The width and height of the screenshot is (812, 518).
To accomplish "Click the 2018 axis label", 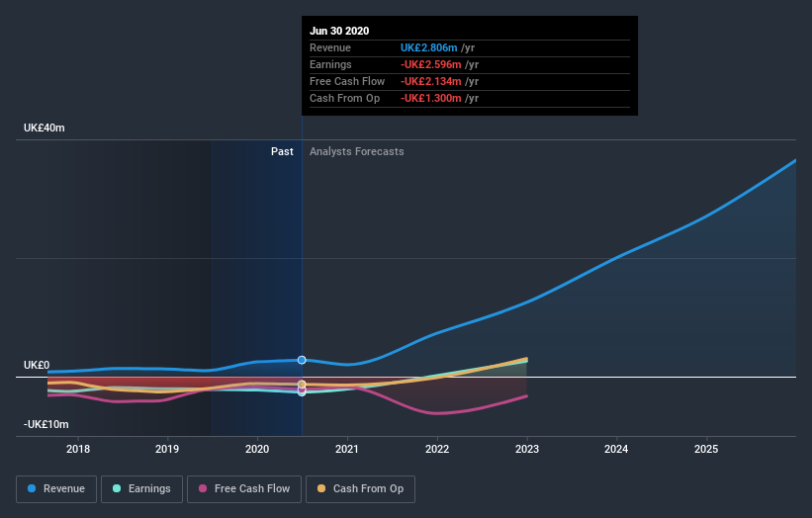I will click(x=78, y=449).
